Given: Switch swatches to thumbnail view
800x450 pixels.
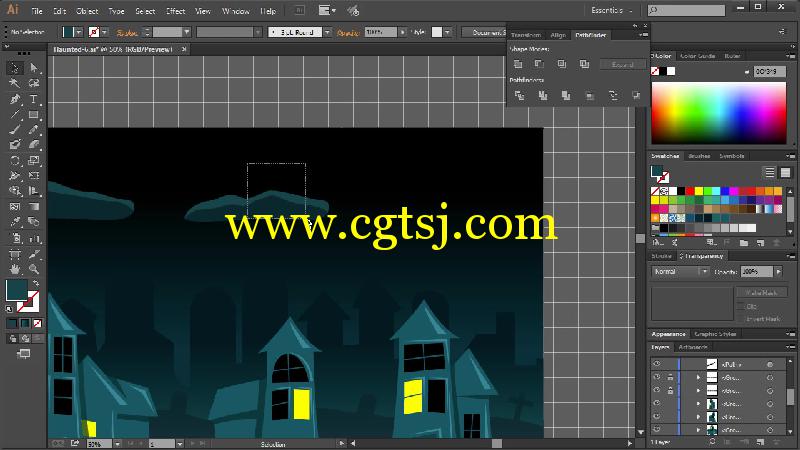Looking at the screenshot, I should 785,172.
